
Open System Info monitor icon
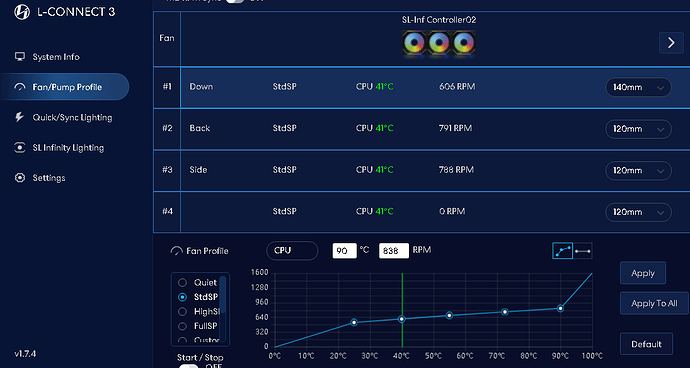point(20,57)
